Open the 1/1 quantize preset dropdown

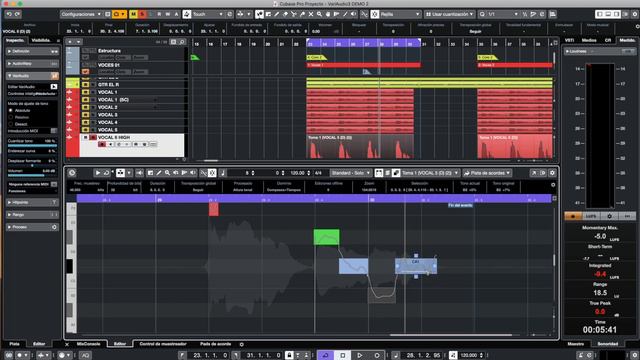click(503, 14)
